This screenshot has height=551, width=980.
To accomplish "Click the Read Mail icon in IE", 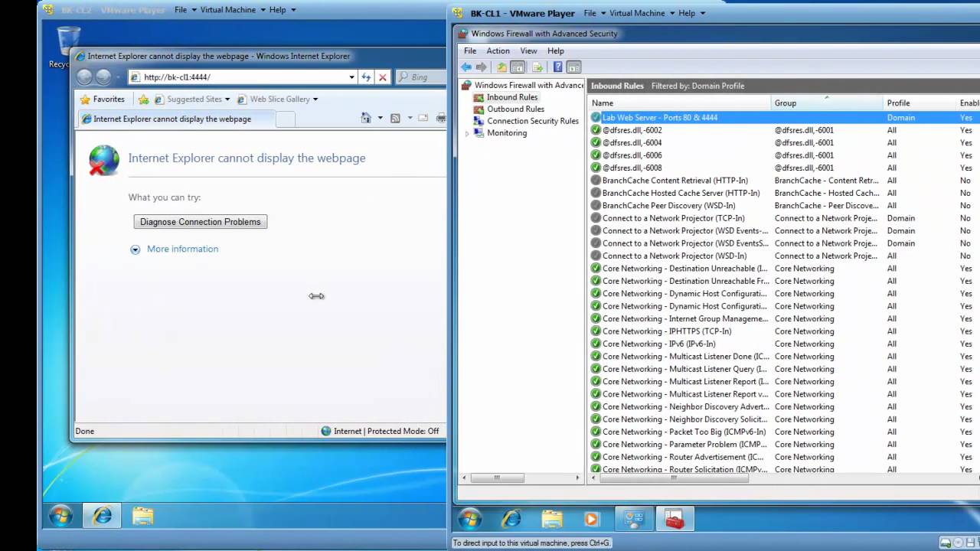I will click(x=423, y=118).
